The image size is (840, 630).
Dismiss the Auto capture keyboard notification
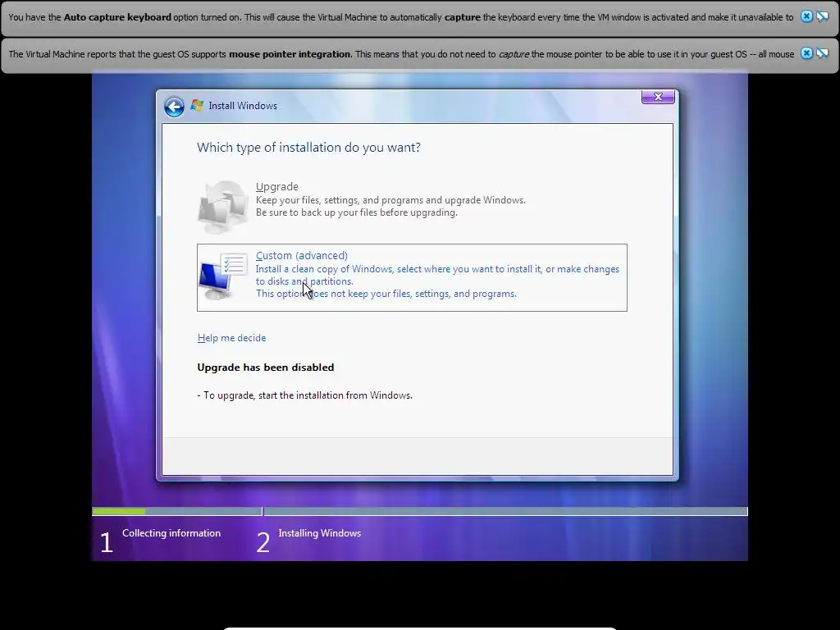(x=806, y=16)
